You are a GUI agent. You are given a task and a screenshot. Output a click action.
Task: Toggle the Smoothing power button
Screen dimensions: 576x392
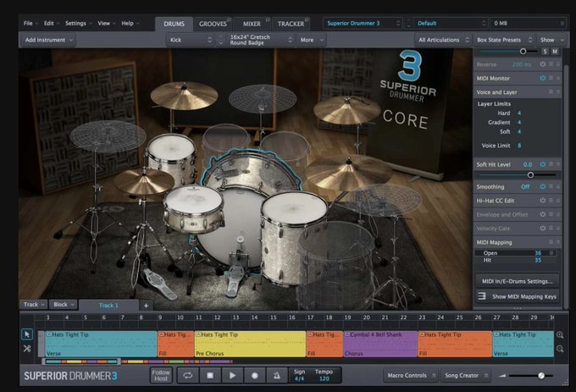tap(543, 186)
